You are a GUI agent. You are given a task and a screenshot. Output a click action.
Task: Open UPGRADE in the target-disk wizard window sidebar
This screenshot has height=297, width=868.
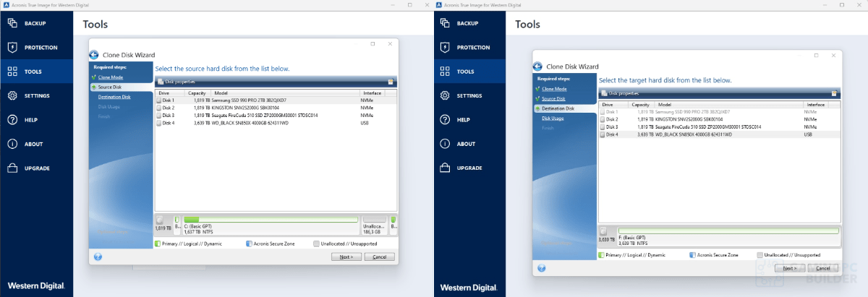coord(469,168)
